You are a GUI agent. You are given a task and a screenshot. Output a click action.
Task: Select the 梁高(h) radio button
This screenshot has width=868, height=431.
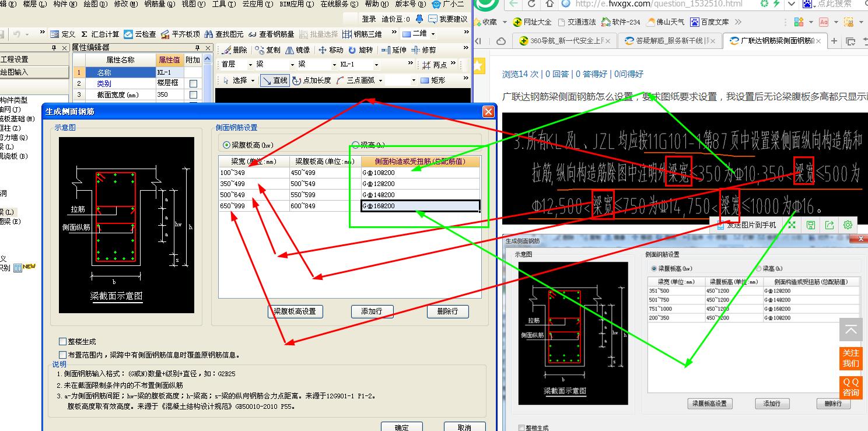pyautogui.click(x=355, y=145)
